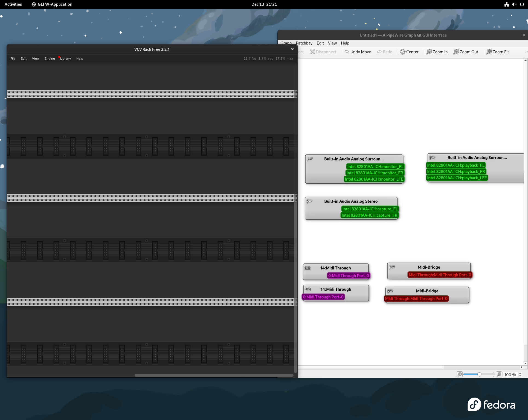
Task: Select the magenta port on lower 14:Midi Through node
Action: [x=323, y=297]
